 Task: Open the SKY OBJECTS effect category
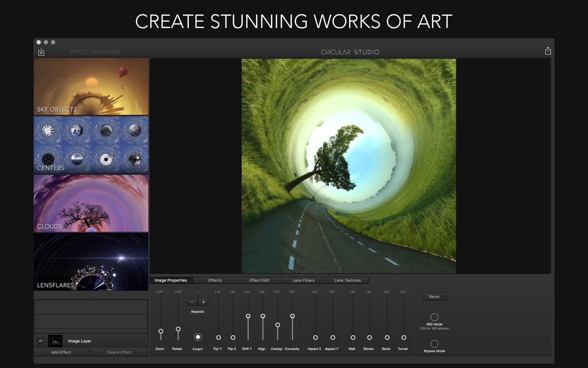tap(91, 86)
